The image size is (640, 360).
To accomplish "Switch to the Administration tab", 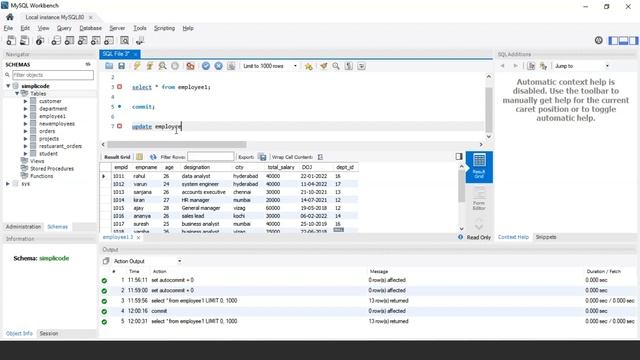I will (x=23, y=227).
